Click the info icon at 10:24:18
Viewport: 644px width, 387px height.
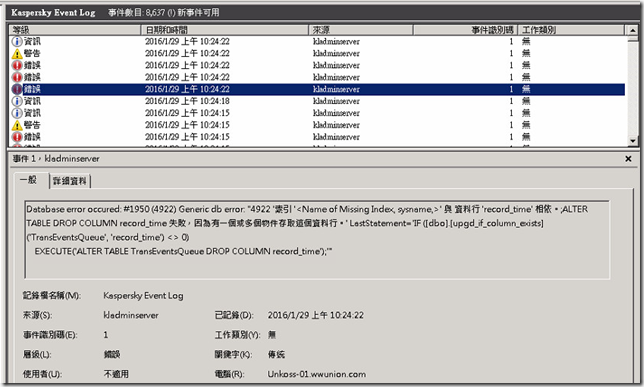pyautogui.click(x=17, y=101)
